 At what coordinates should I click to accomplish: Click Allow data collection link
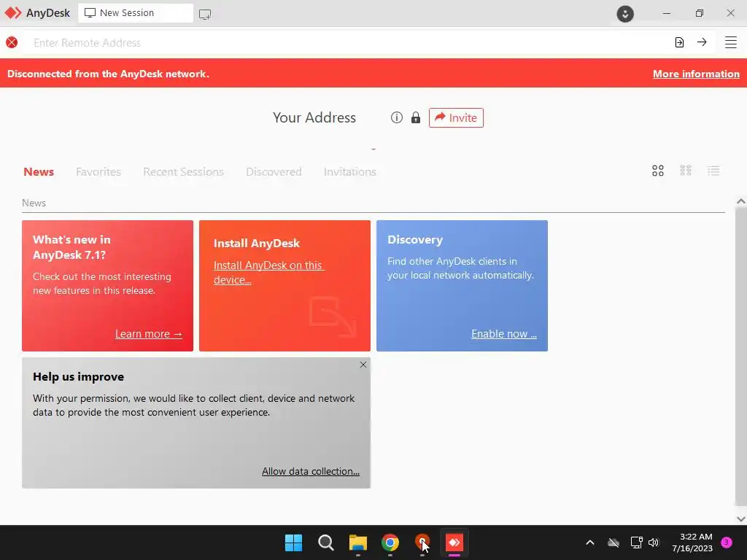click(311, 471)
